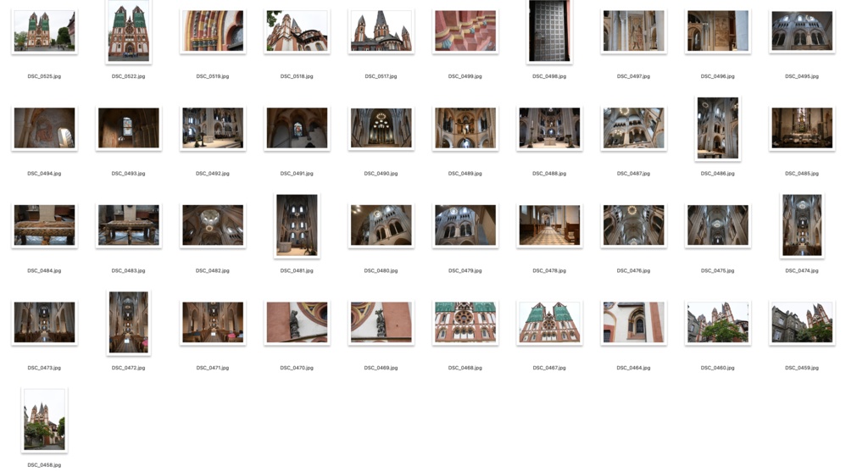
Task: Select the thumbnail above DSC_0489.jpg
Action: click(x=465, y=128)
